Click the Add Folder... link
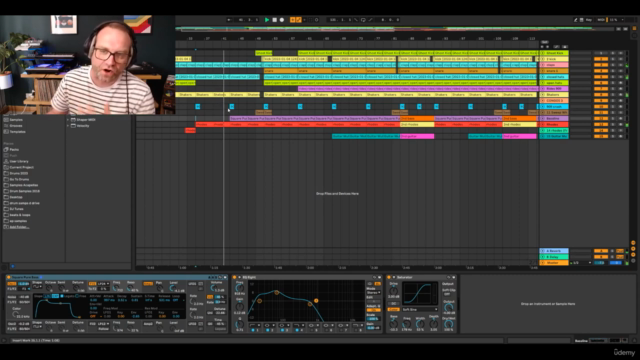The image size is (640, 360). pyautogui.click(x=19, y=227)
